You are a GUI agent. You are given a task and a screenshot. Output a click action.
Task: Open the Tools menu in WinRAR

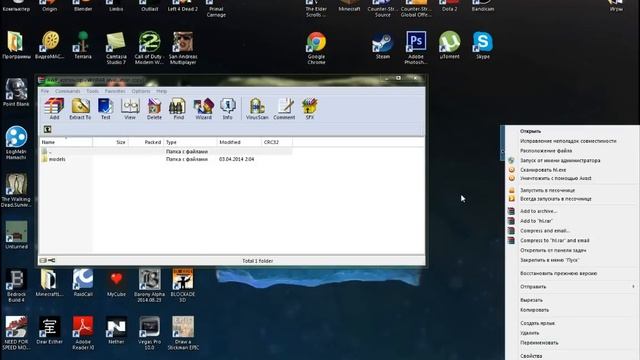click(92, 91)
